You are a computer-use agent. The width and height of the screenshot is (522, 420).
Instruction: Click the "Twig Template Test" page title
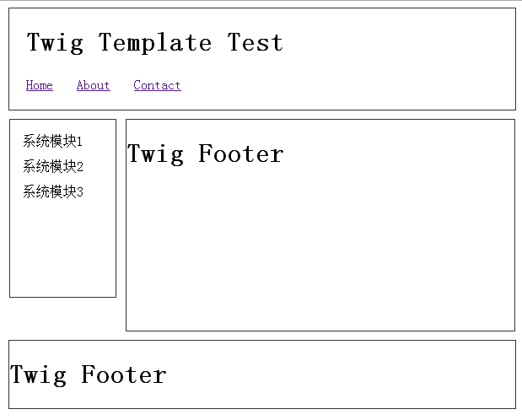pos(155,43)
